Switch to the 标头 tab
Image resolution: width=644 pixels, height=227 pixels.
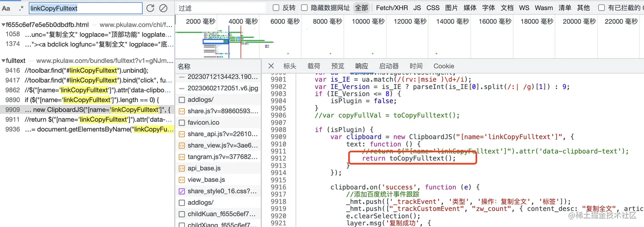pyautogui.click(x=290, y=66)
